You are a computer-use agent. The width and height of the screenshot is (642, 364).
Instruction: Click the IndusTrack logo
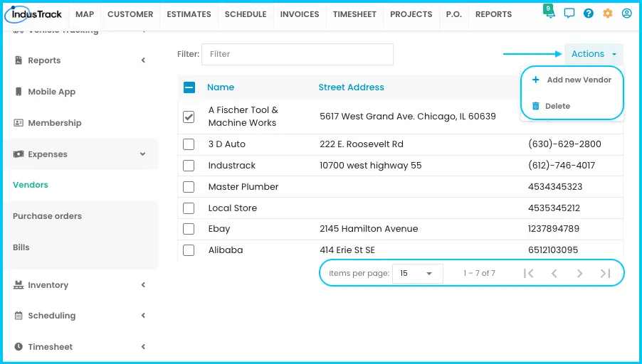pos(33,14)
